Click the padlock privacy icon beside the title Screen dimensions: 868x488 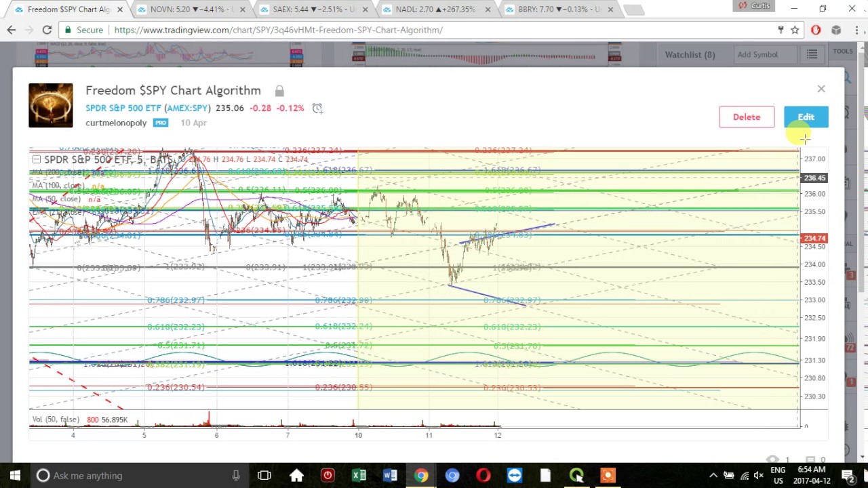point(279,91)
